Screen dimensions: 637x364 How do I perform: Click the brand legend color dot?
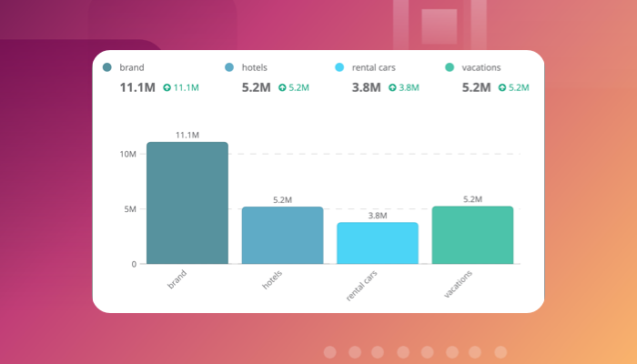[107, 67]
